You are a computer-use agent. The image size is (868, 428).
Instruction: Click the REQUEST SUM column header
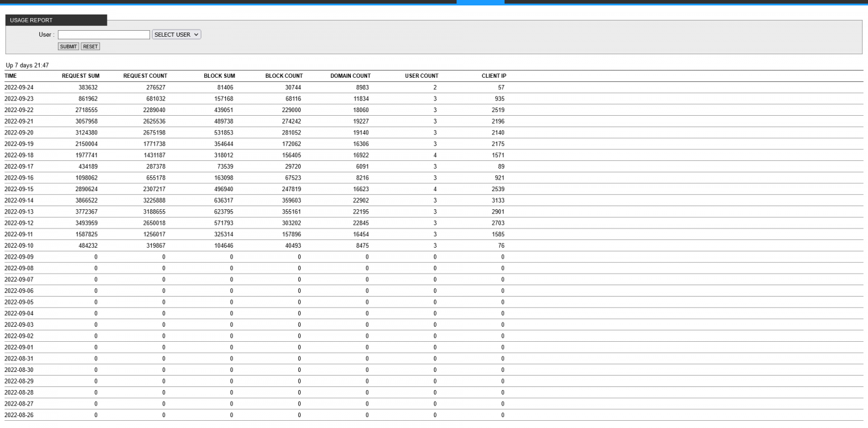click(x=81, y=76)
